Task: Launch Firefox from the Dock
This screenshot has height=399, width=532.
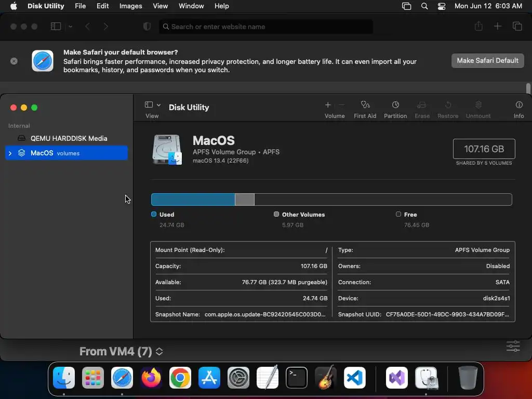Action: pos(151,378)
